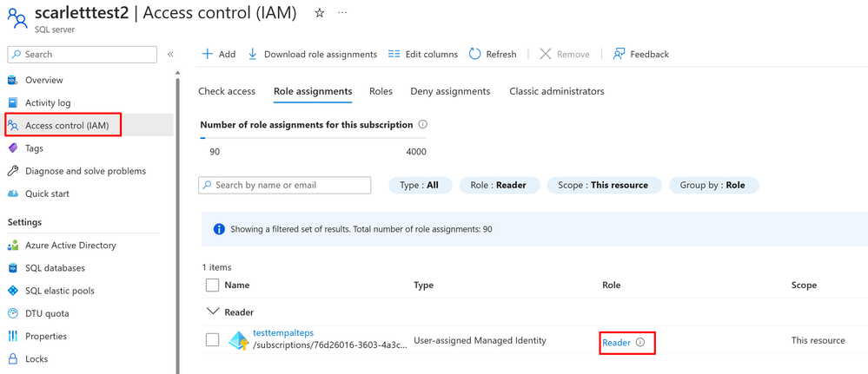The height and width of the screenshot is (374, 868).
Task: Open the Classic administrators tab
Action: pyautogui.click(x=557, y=91)
